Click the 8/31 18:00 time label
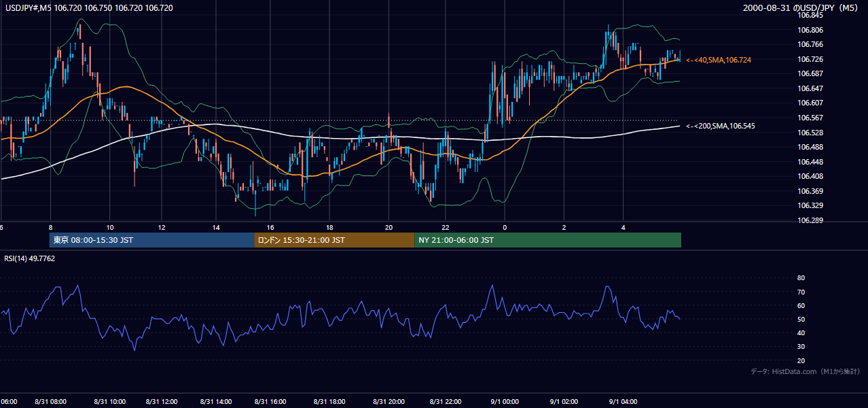 [x=329, y=402]
